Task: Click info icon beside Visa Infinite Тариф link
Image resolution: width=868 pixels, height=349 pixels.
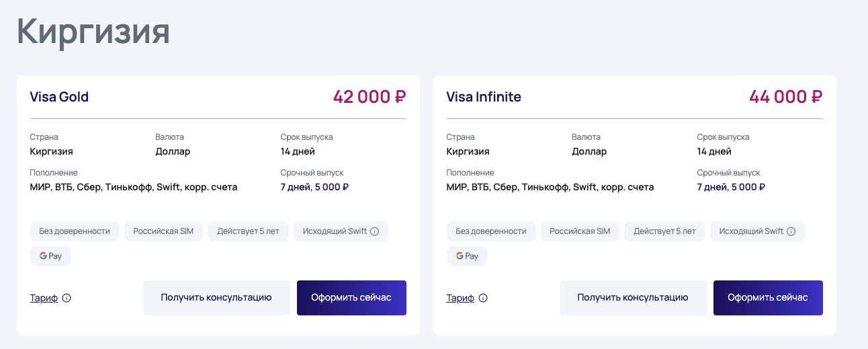Action: (x=484, y=298)
